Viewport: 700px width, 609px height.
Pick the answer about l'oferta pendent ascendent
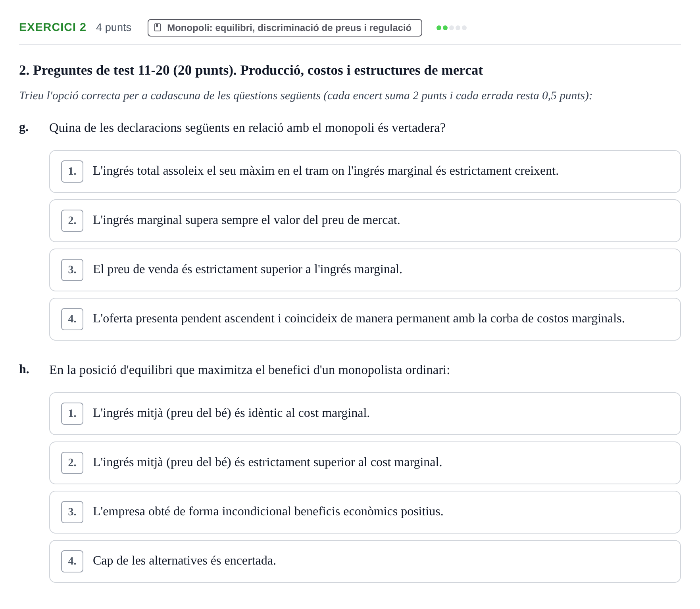coord(365,319)
